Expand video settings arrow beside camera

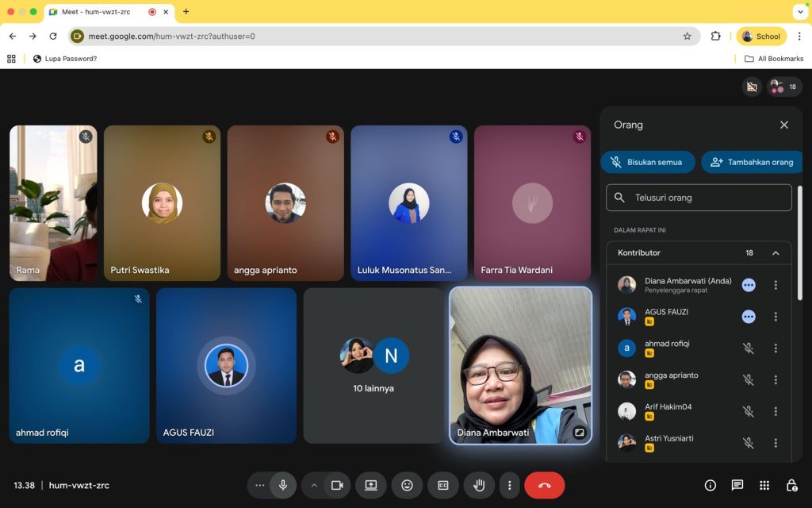[x=314, y=485]
